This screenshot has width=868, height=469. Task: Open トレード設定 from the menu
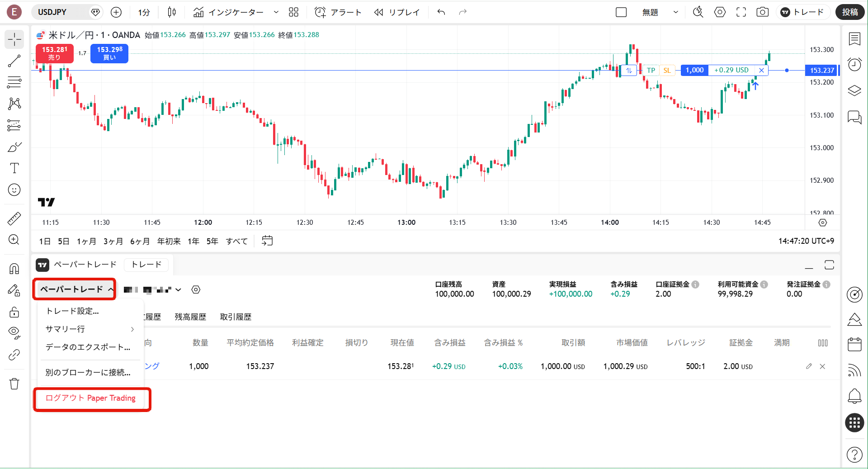tap(71, 311)
